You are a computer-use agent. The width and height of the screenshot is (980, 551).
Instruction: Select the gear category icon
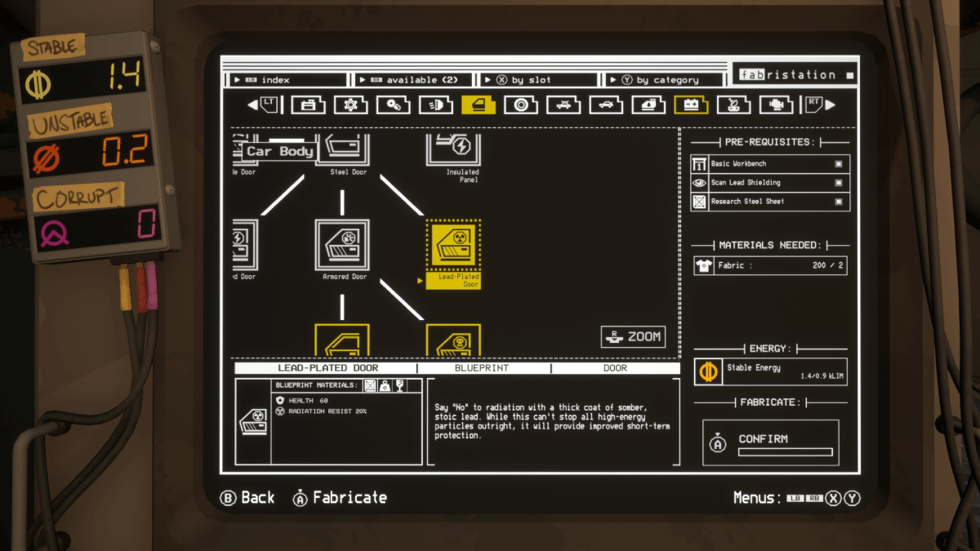click(x=350, y=104)
